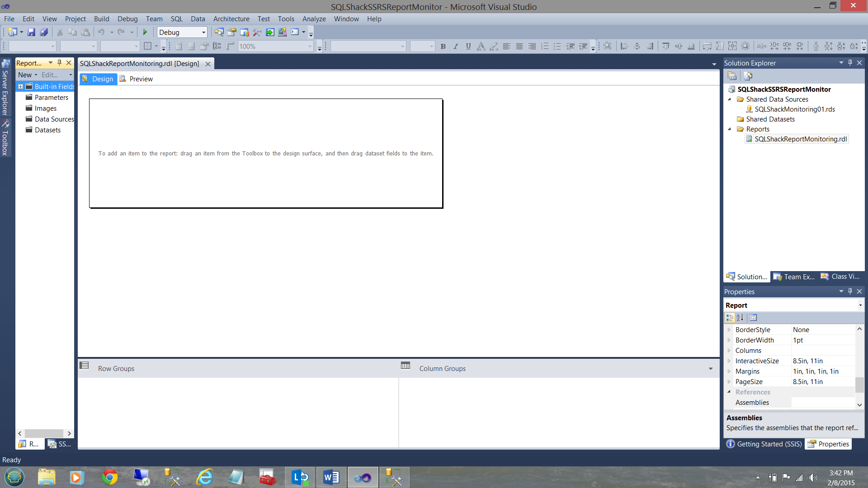
Task: Toggle auto-hide pin on Report Data panel
Action: coord(59,63)
